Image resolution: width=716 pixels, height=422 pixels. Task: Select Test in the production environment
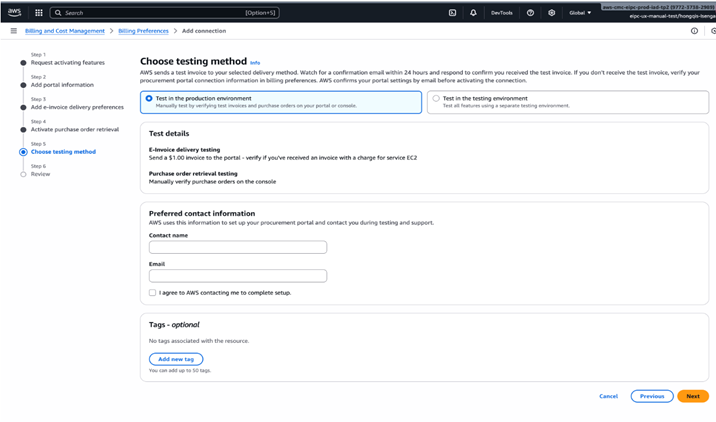[149, 99]
